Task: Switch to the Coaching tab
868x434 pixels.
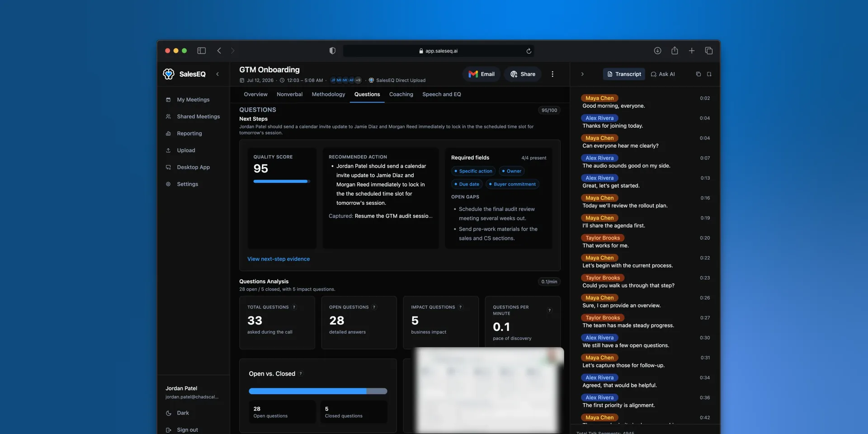Action: point(401,94)
